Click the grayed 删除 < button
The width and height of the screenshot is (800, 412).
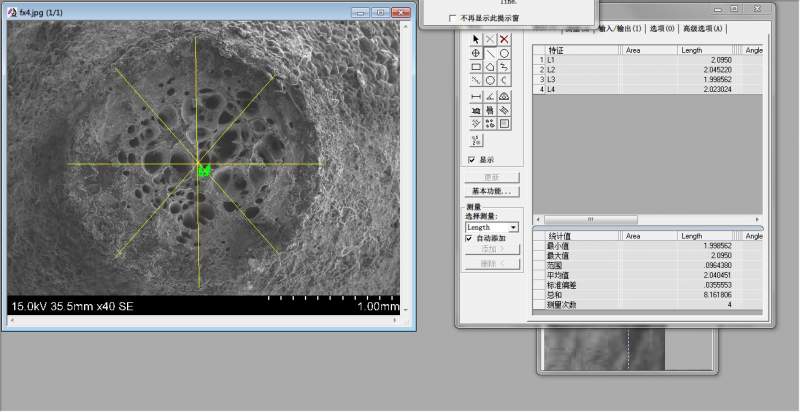492,264
